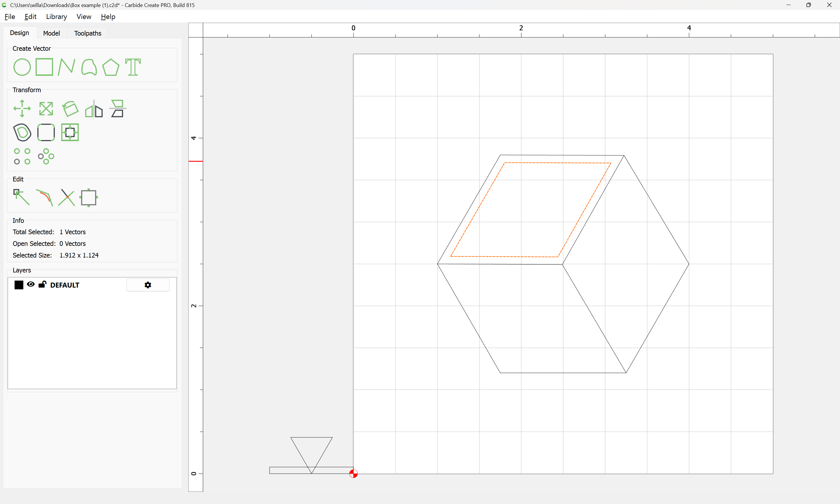Restore down the Carbide Create window
840x504 pixels.
coord(808,5)
